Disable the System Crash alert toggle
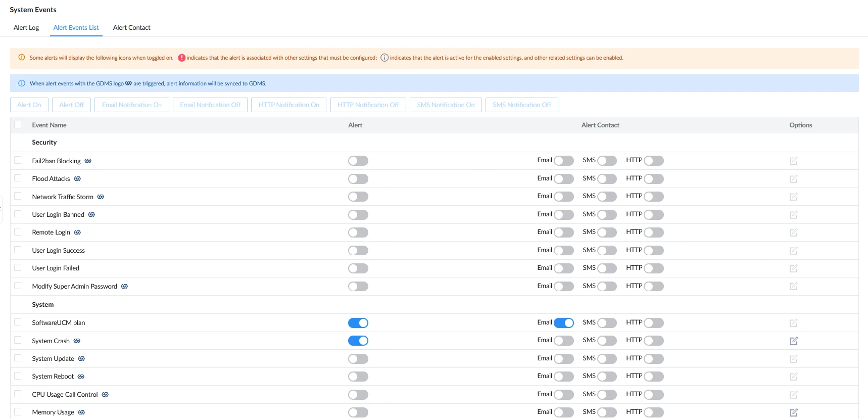The height and width of the screenshot is (419, 868). (x=358, y=341)
